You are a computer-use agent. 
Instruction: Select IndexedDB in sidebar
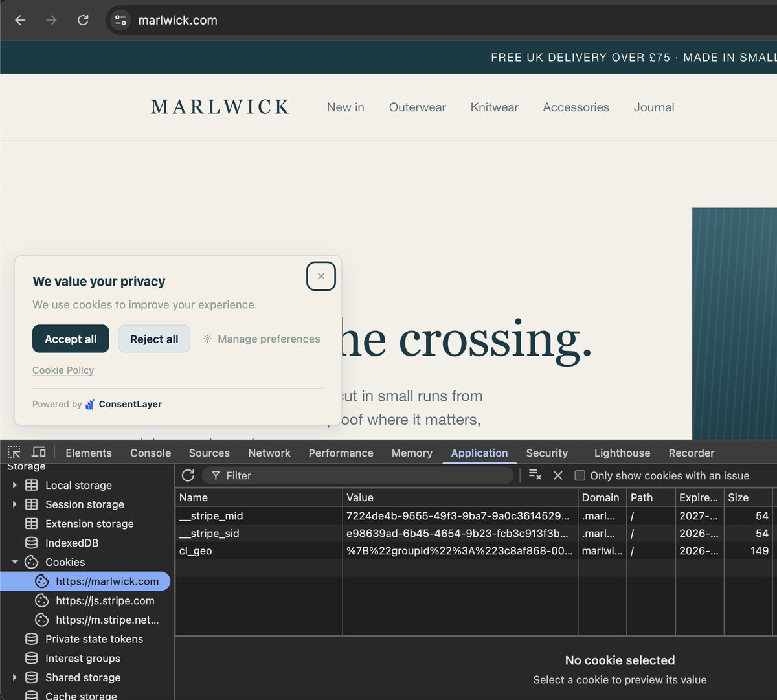[71, 543]
